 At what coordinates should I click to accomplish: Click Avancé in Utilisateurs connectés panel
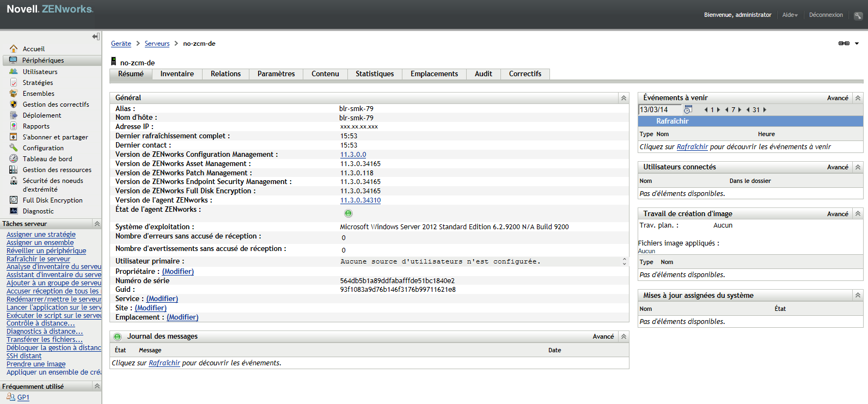838,167
